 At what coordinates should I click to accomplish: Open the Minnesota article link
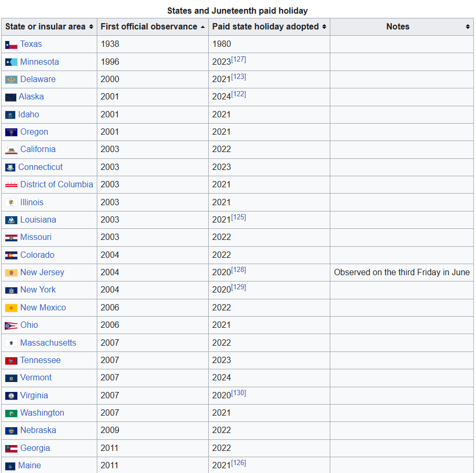coord(39,62)
